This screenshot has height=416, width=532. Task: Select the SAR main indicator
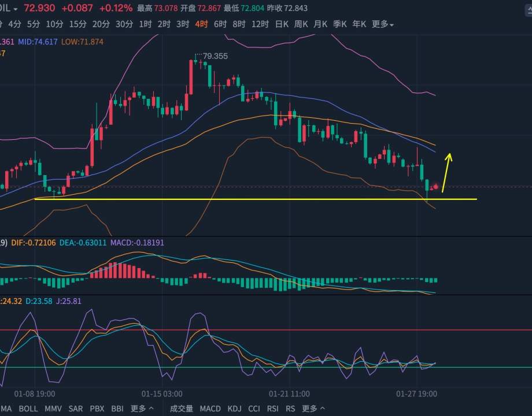pyautogui.click(x=76, y=408)
